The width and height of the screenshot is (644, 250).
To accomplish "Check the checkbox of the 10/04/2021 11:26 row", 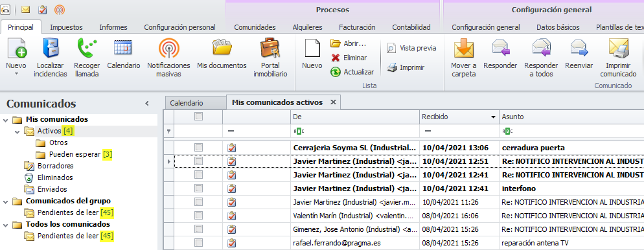I will 198,202.
